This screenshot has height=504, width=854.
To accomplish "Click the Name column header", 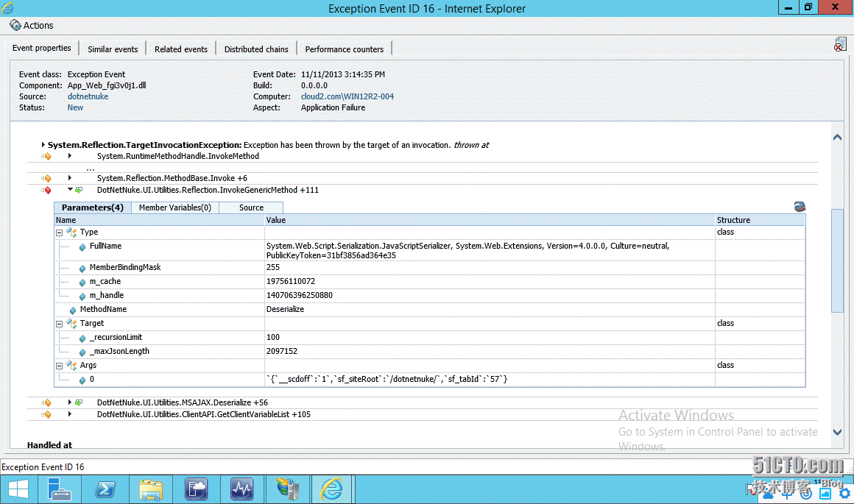I will [159, 220].
